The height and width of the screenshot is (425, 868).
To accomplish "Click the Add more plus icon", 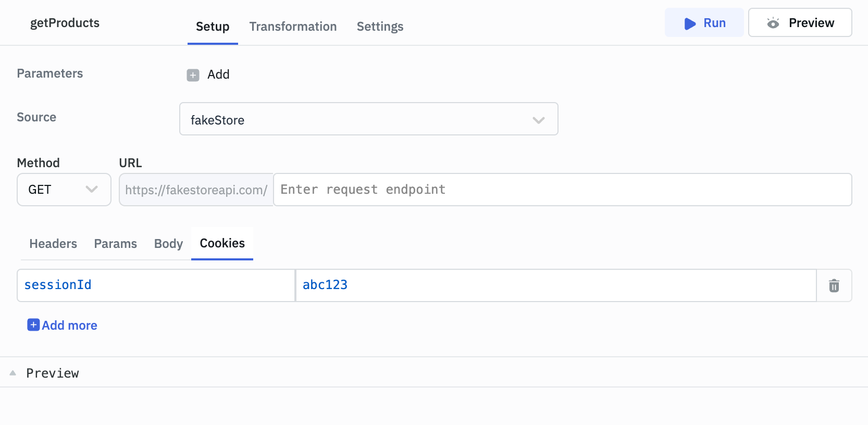I will click(x=33, y=325).
